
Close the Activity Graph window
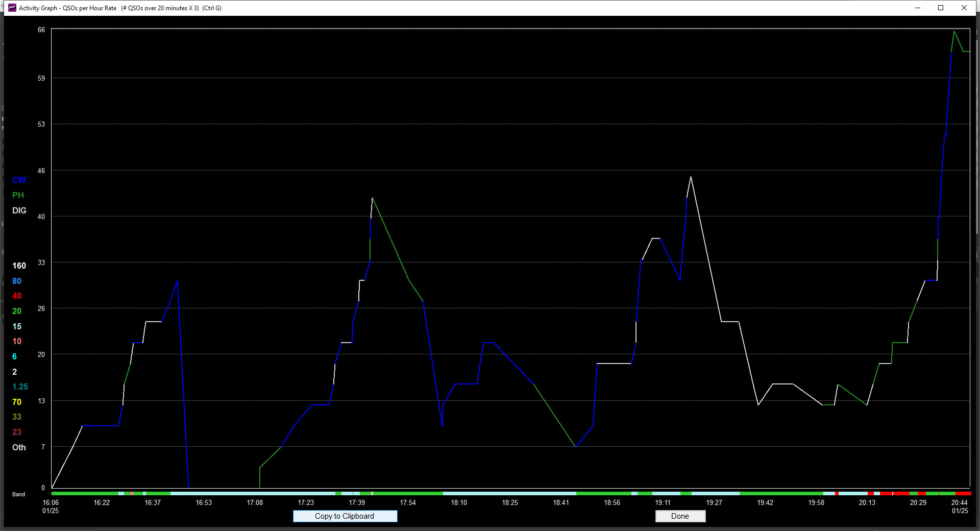tap(964, 8)
